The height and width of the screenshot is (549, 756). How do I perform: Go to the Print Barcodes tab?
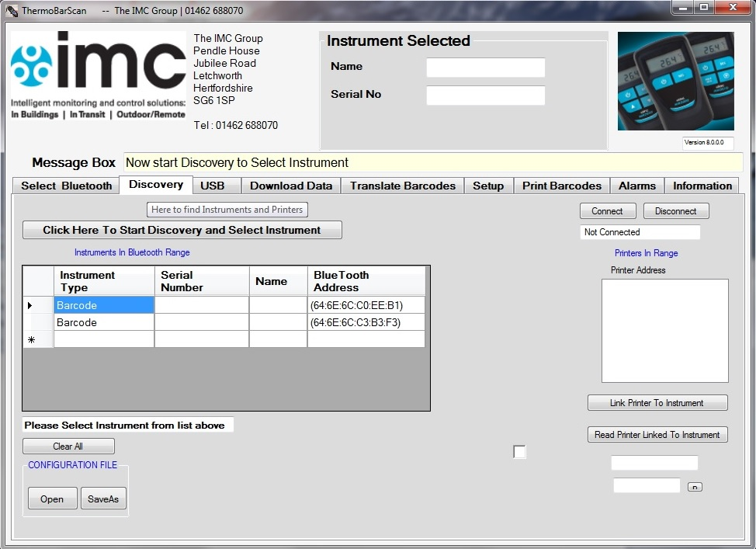(561, 186)
